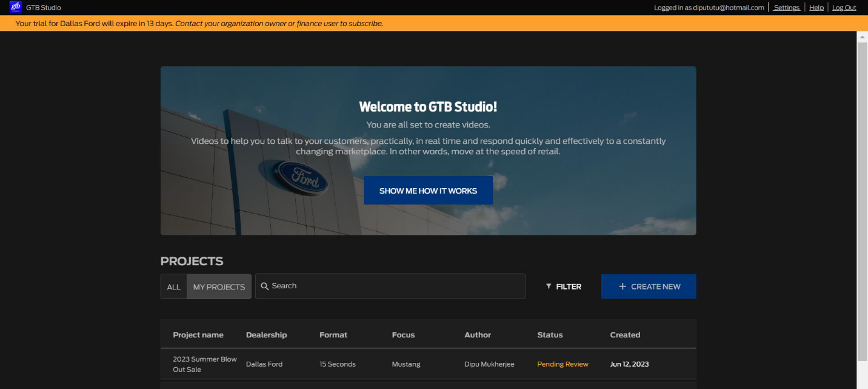Click the scrollbar up arrow
This screenshot has width=868, height=389.
862,36
